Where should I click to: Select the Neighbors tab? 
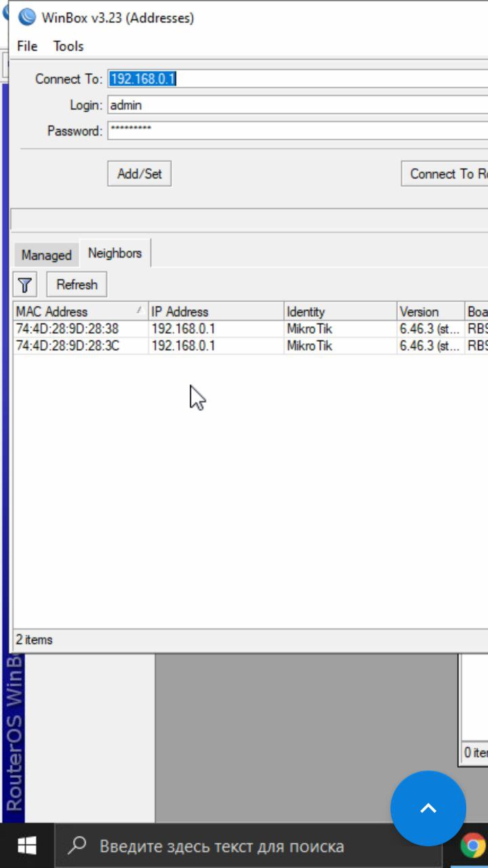pos(115,253)
